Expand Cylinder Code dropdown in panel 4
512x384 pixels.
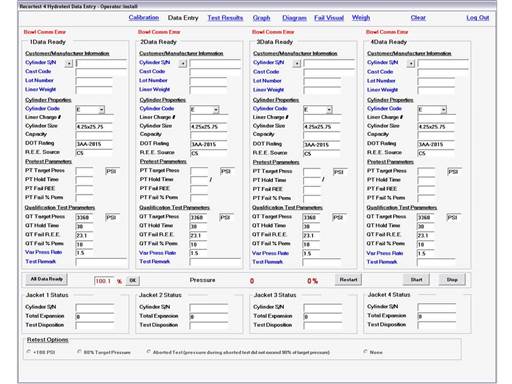443,110
